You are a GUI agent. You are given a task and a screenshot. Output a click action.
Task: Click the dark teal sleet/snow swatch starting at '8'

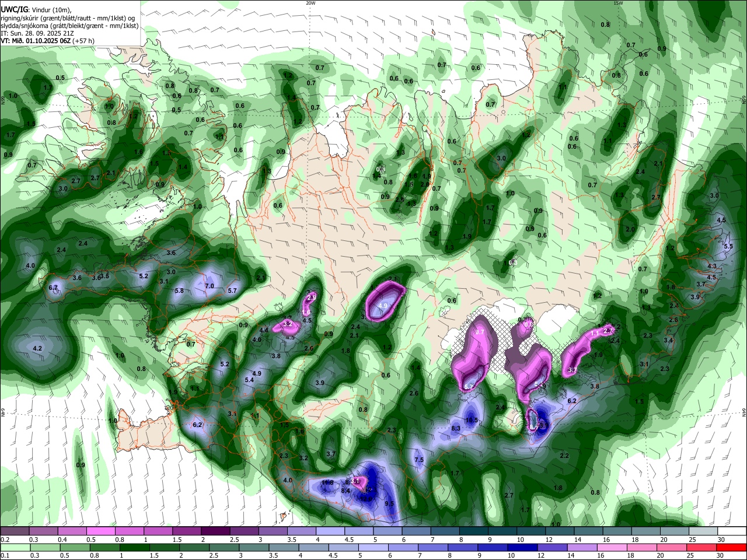[x=473, y=531]
